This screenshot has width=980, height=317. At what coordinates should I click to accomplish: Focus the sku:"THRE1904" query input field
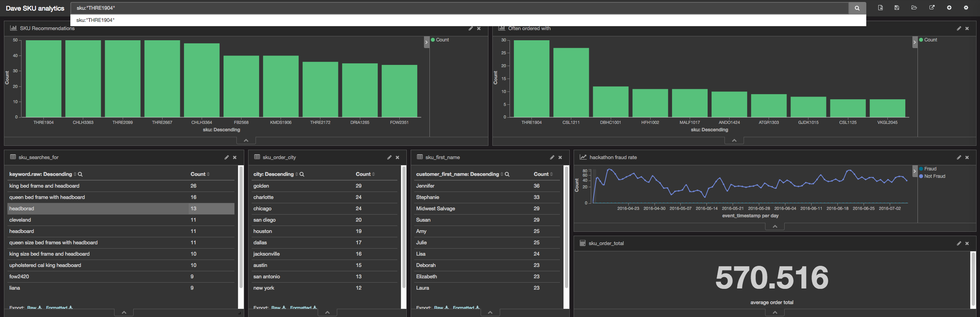(x=460, y=8)
